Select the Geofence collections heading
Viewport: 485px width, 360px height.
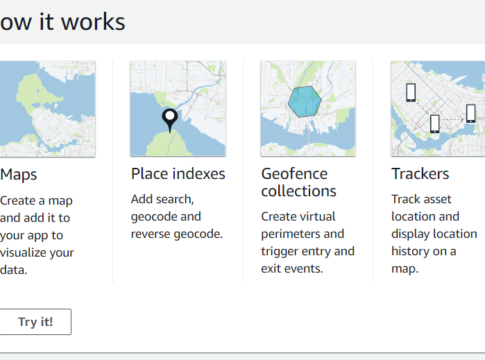pos(299,182)
